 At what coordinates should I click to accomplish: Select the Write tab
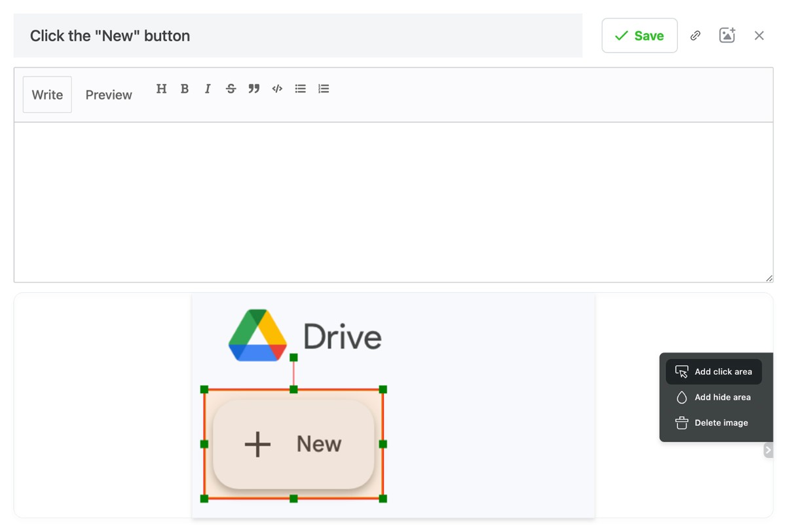pyautogui.click(x=47, y=95)
